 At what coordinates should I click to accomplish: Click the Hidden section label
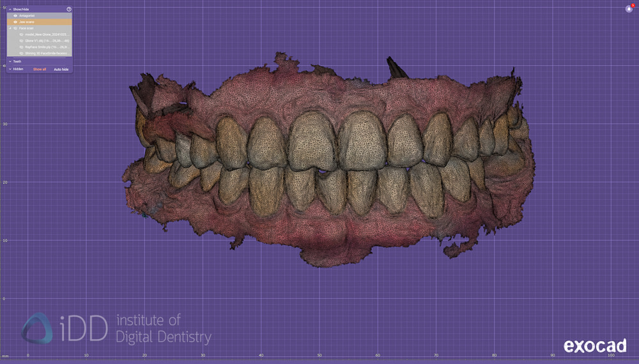tap(18, 69)
